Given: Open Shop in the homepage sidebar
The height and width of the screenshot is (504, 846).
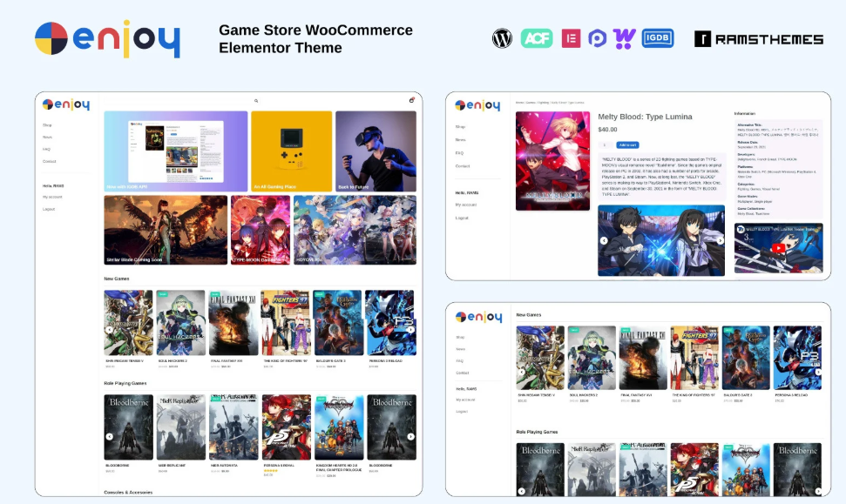Looking at the screenshot, I should [47, 125].
